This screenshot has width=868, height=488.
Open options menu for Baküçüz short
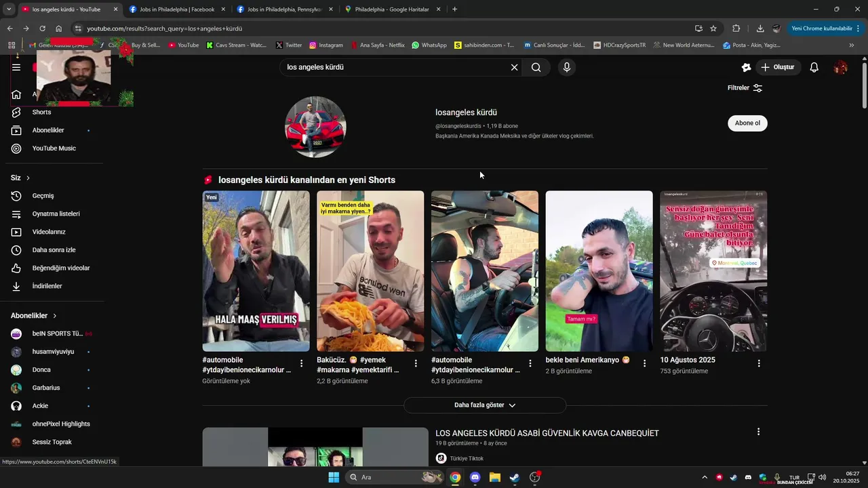coord(416,363)
